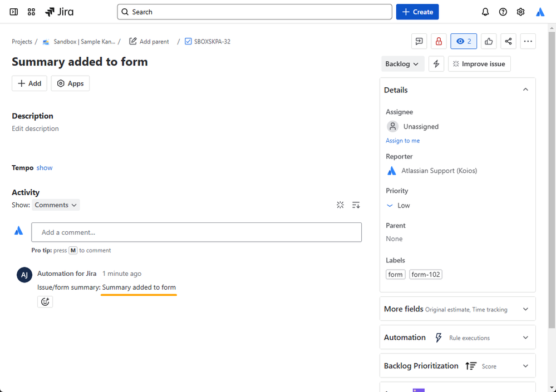Click the give feedback icon
Screen dimensions: 556x392
click(419, 42)
